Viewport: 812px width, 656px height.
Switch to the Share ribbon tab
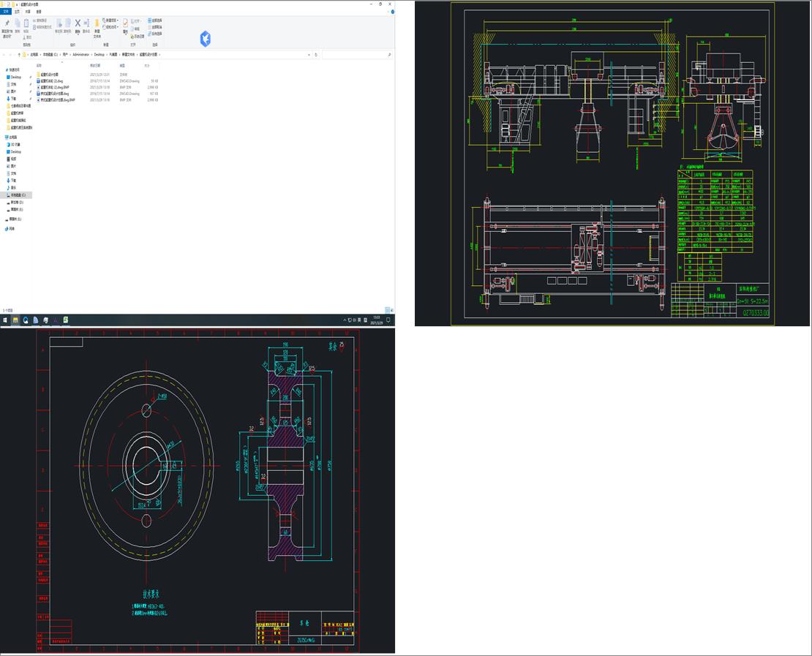pos(28,12)
